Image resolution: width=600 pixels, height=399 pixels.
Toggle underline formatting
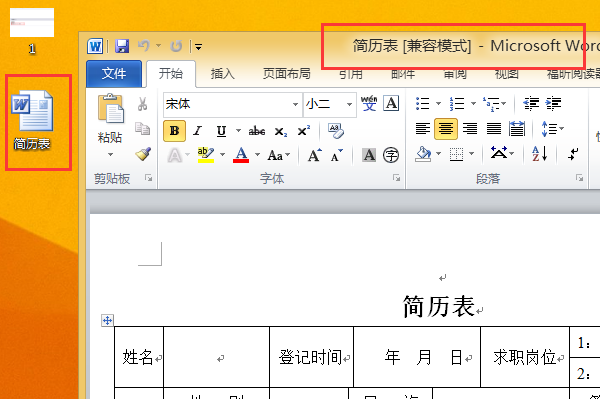tap(221, 131)
